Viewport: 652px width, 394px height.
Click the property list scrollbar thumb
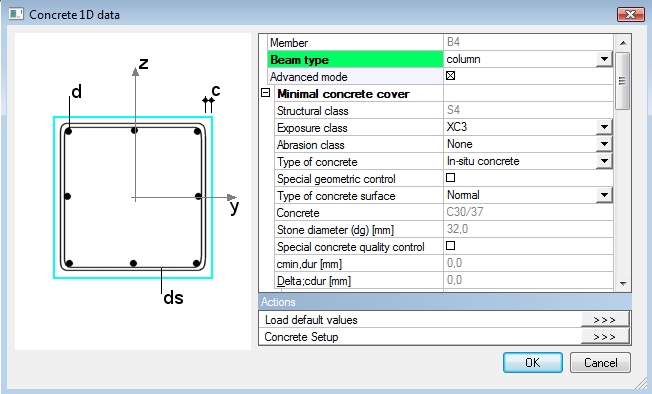622,81
